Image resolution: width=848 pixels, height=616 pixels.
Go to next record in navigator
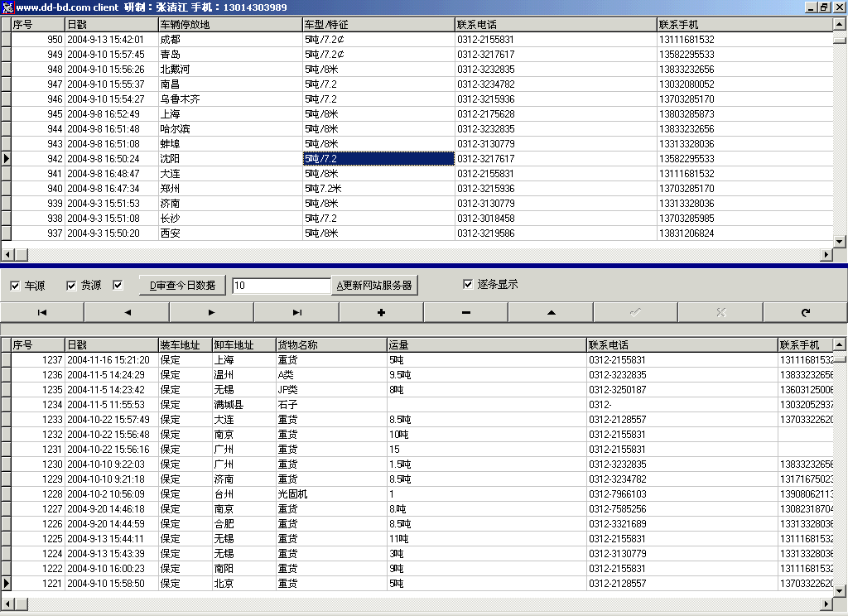coord(211,312)
